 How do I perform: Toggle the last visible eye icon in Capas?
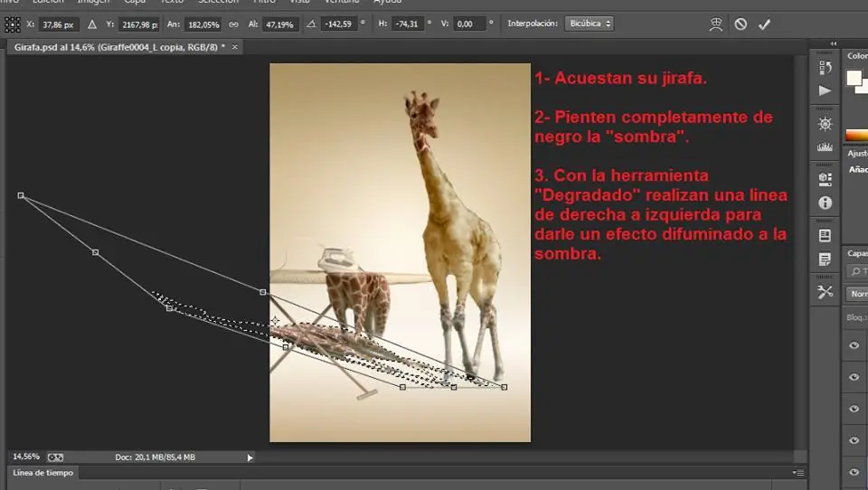point(854,472)
